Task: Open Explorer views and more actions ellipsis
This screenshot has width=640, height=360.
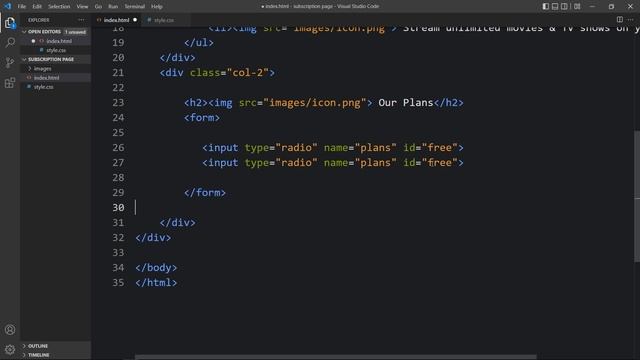Action: pos(81,20)
